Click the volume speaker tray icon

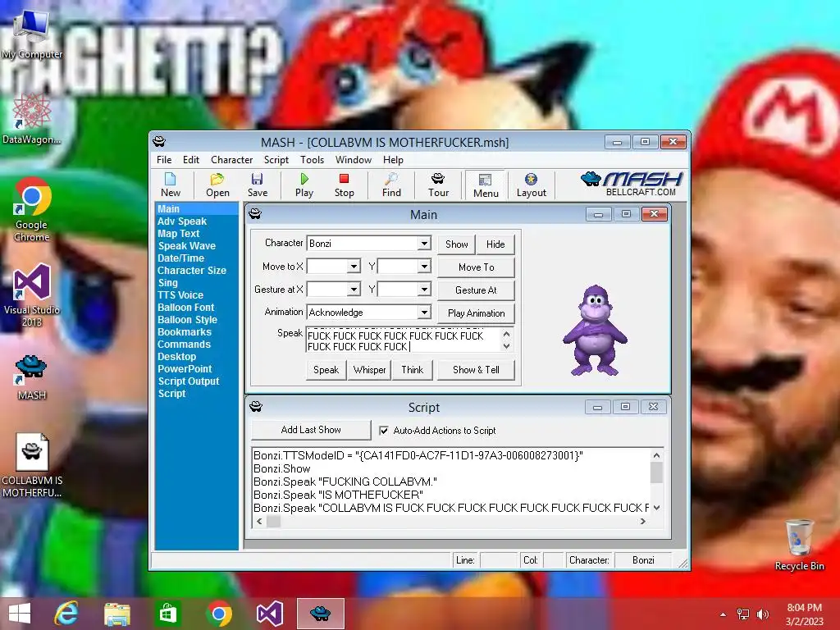pyautogui.click(x=762, y=614)
